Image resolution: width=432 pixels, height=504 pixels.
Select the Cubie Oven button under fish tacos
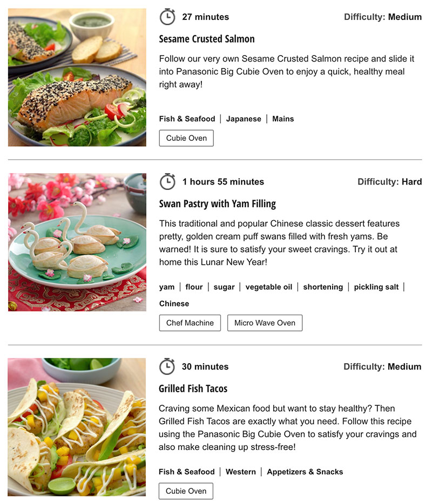click(186, 491)
